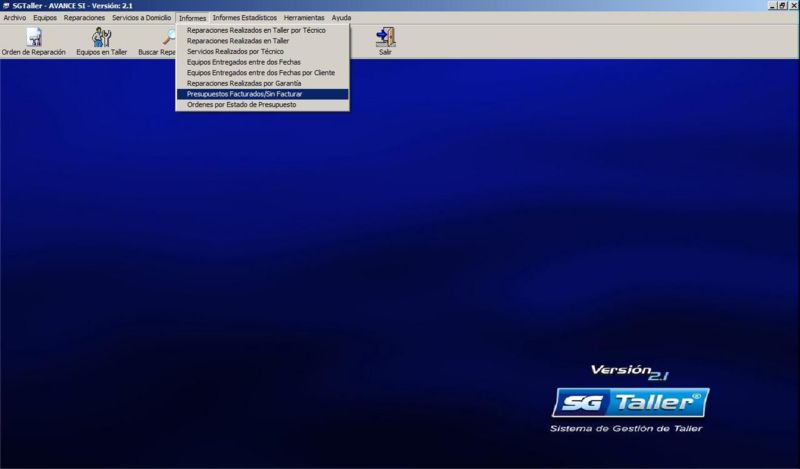Close the open Informes menu
The width and height of the screenshot is (800, 469).
(192, 18)
